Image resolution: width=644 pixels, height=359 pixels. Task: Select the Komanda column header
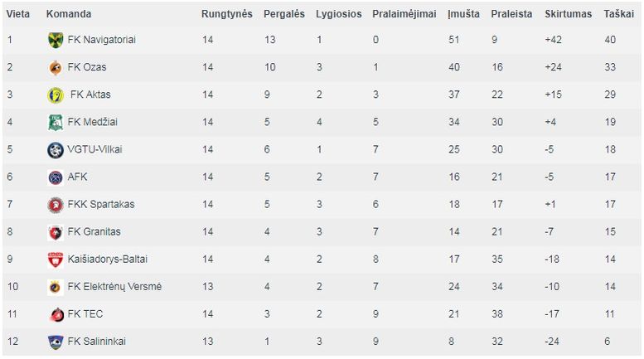pyautogui.click(x=69, y=14)
